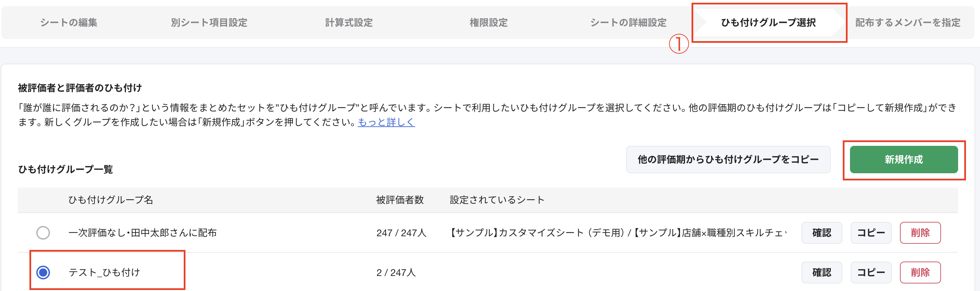
Task: Copy the 一次評価なし group using コピー
Action: (x=871, y=232)
